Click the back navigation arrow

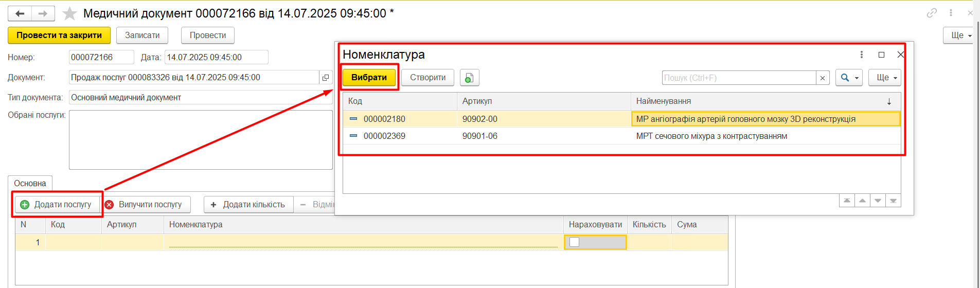(20, 13)
